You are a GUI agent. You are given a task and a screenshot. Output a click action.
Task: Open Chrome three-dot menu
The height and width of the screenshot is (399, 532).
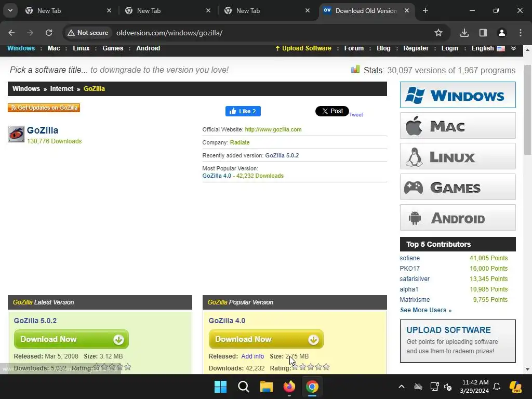[x=521, y=33]
